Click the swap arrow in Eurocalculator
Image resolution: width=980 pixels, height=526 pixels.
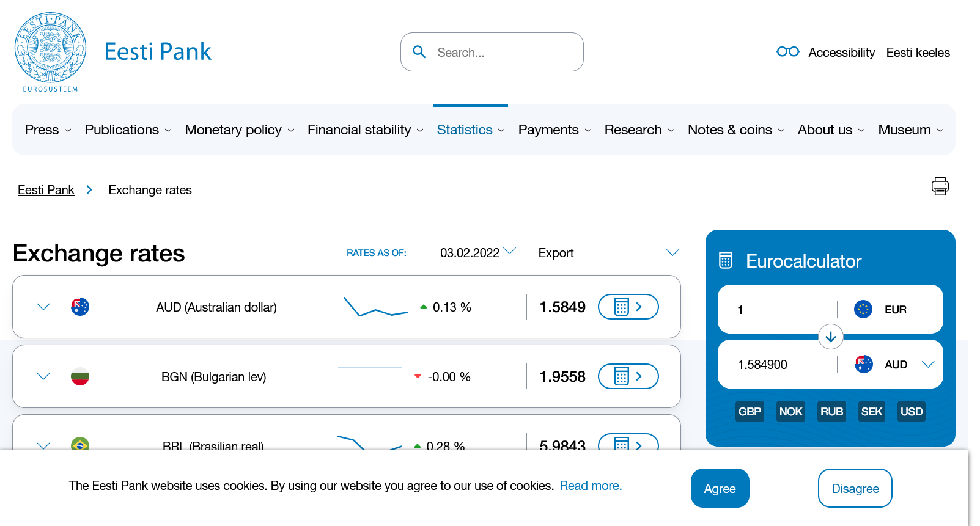[x=830, y=337]
